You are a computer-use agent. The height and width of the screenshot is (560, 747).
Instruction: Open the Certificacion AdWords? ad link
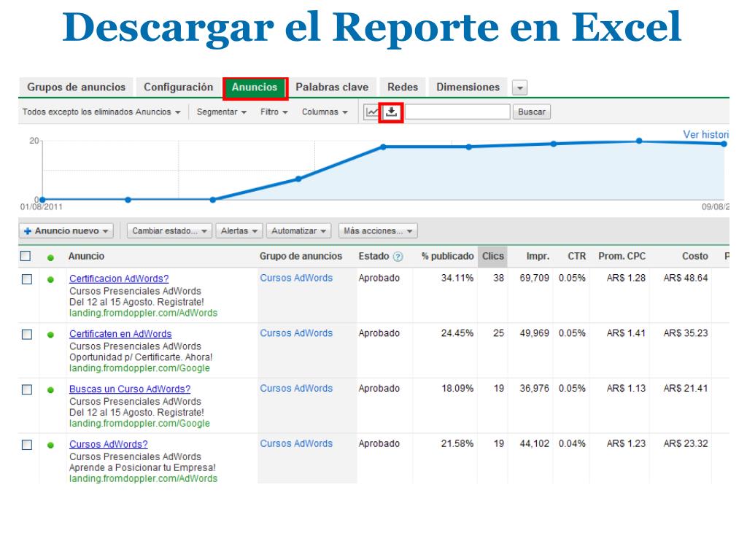coord(119,279)
